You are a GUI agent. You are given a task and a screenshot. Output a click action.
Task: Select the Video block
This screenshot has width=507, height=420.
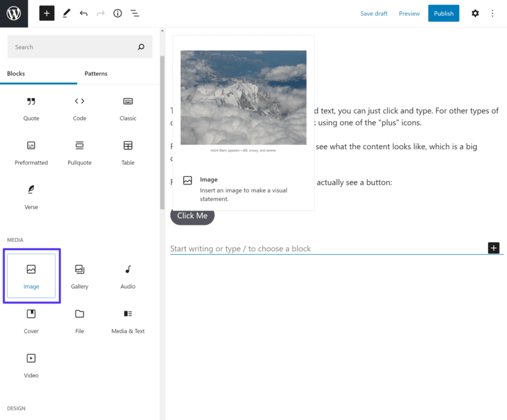pos(31,365)
